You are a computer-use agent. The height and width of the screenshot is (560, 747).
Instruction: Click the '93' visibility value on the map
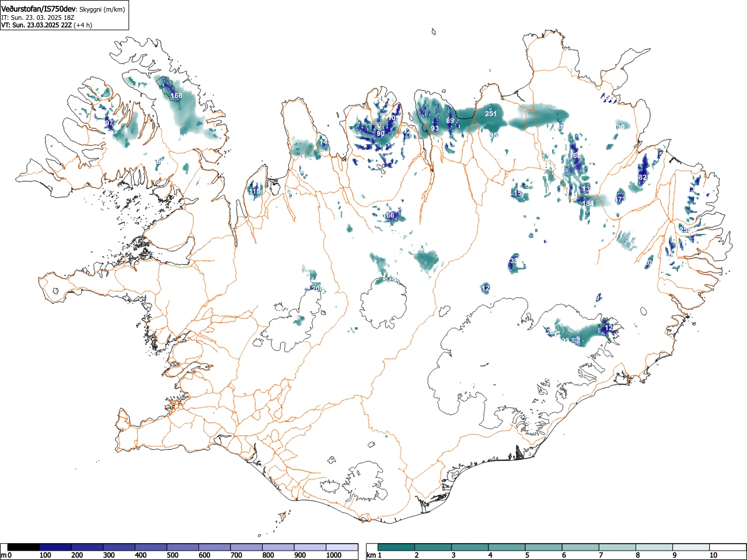click(435, 128)
